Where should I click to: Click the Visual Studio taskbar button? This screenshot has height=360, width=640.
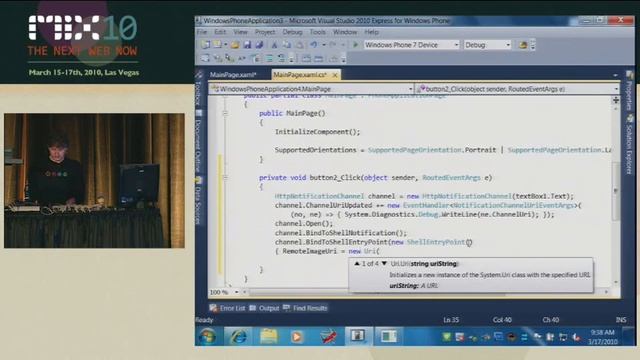tap(358, 337)
